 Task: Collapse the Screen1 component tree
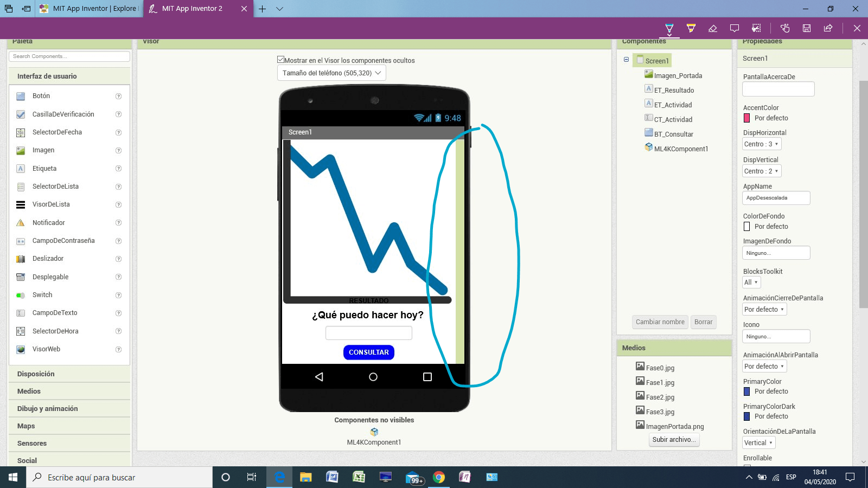[x=626, y=60]
